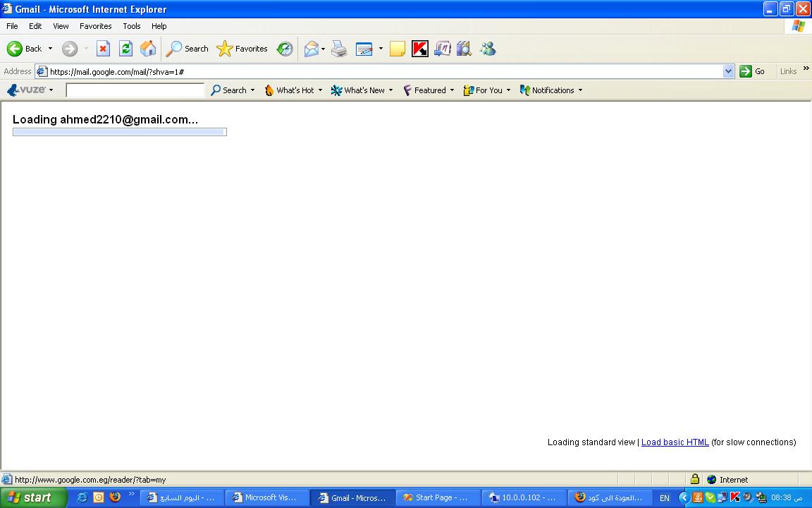Click the Gmail loading progress bar
Viewport: 812px width, 508px height.
click(120, 132)
